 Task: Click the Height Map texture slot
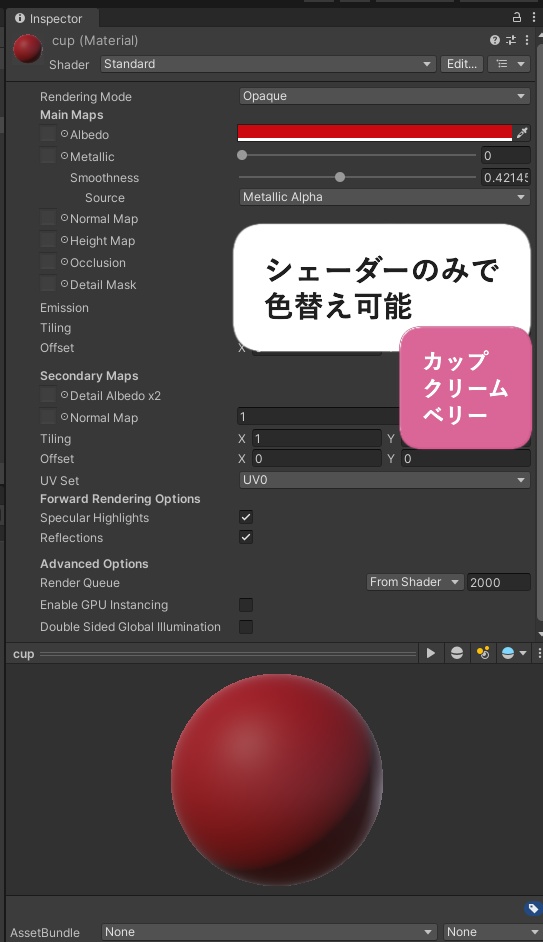(48, 240)
